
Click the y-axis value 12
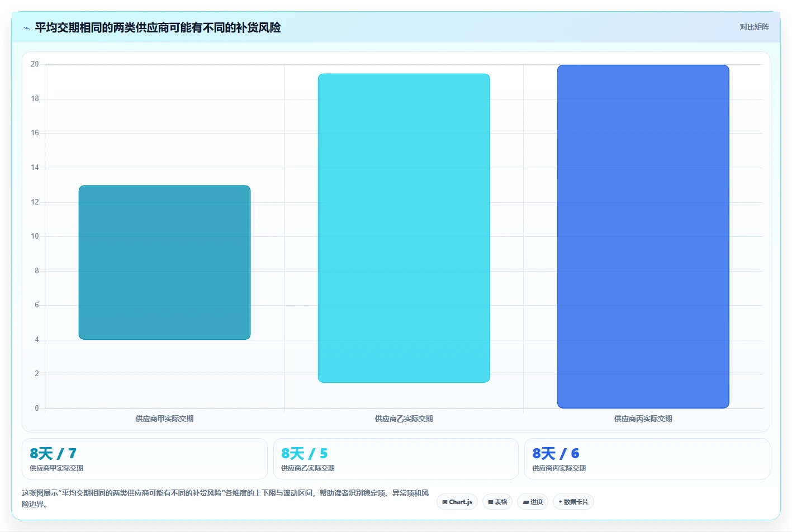click(x=35, y=202)
